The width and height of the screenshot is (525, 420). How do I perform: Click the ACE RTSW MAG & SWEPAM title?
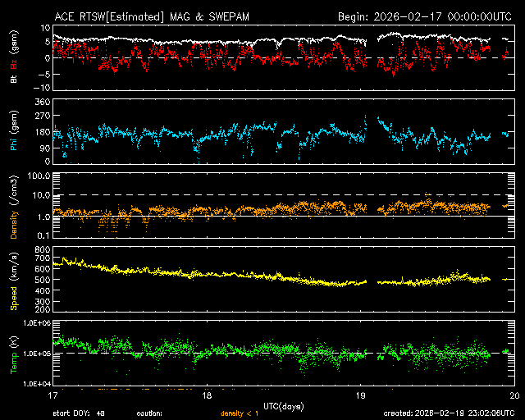click(163, 16)
